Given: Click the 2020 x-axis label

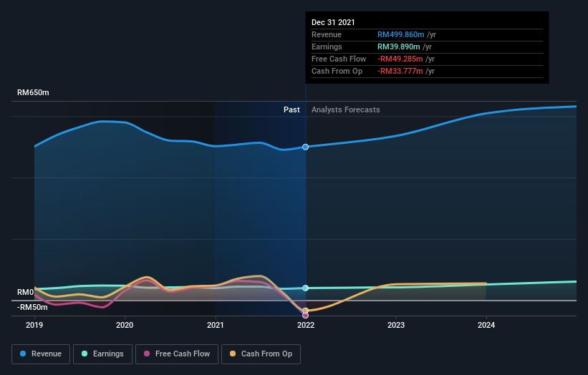Looking at the screenshot, I should (125, 325).
